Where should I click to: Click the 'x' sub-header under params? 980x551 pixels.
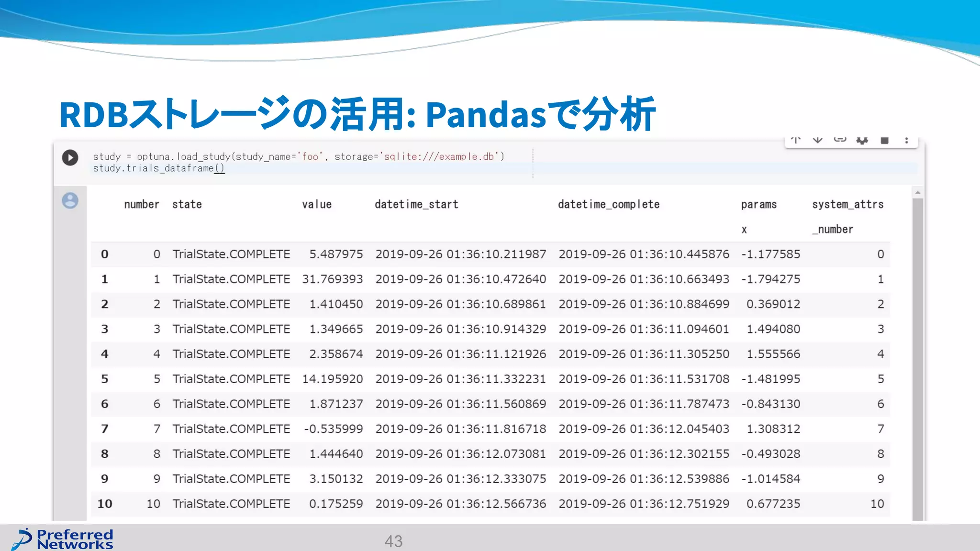coord(744,230)
